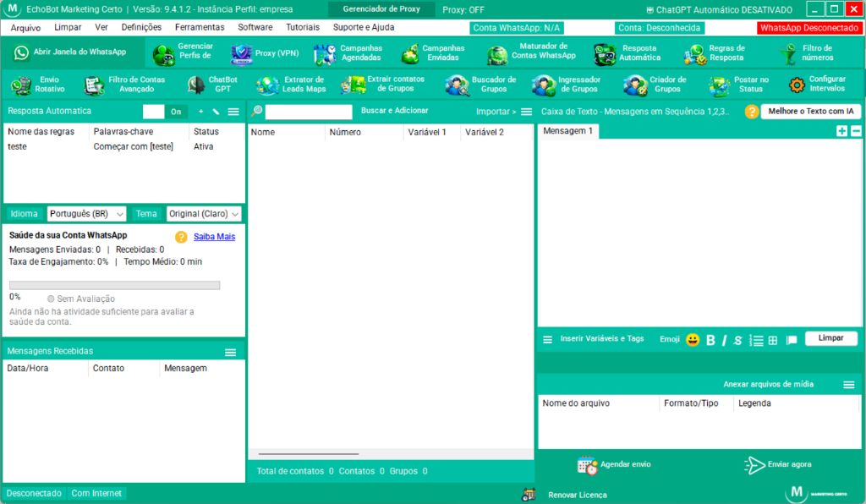Open Postar no Status tool
Screen dimensions: 866x504
point(739,85)
